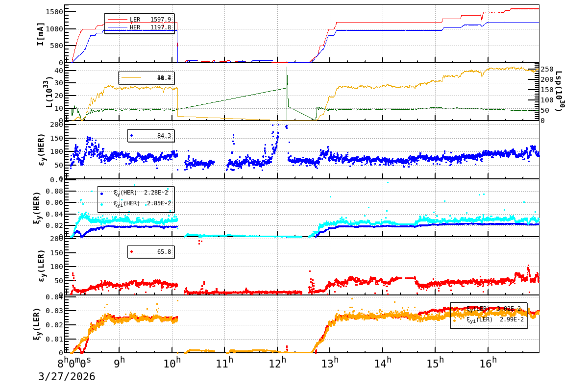Click the 0.01 tick on ξy(LER) axis
This screenshot has width=588, height=391.
click(x=54, y=339)
